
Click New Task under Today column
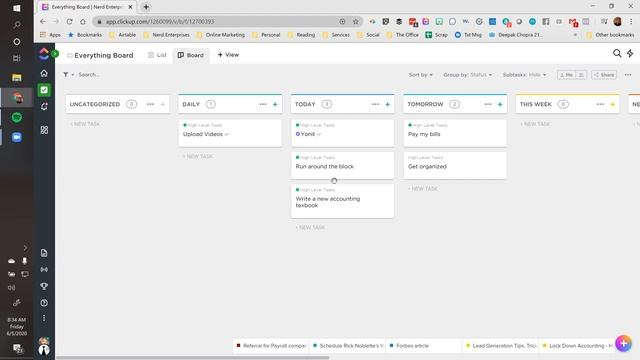310,227
